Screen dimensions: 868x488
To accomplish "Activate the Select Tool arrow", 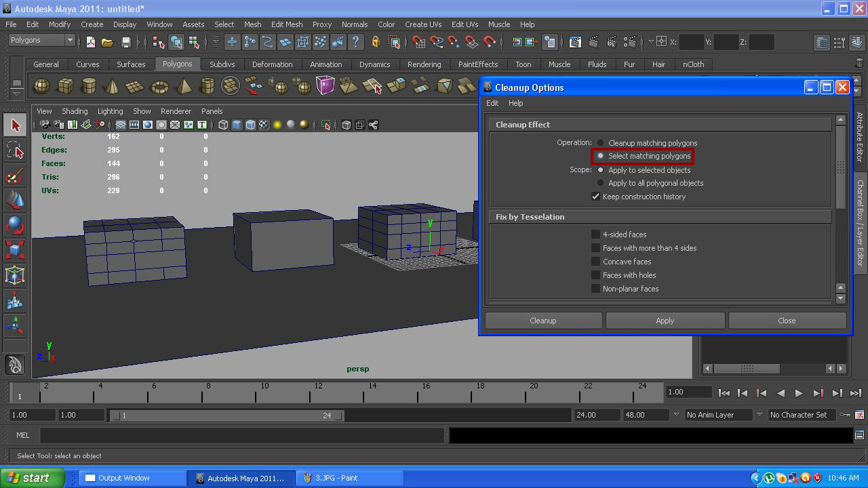I will (15, 125).
